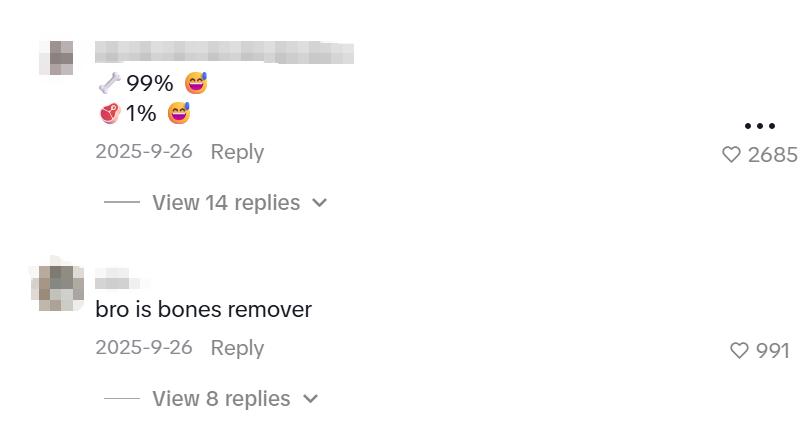Click the laughing emoji after 99%
The image size is (810, 443).
pyautogui.click(x=196, y=83)
